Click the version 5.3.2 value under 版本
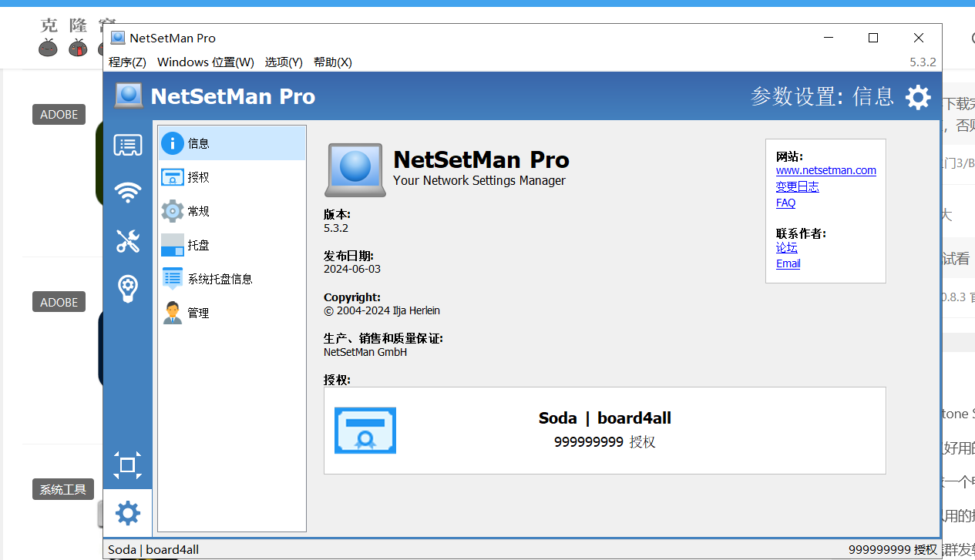Viewport: 975px width, 560px height. click(x=336, y=228)
